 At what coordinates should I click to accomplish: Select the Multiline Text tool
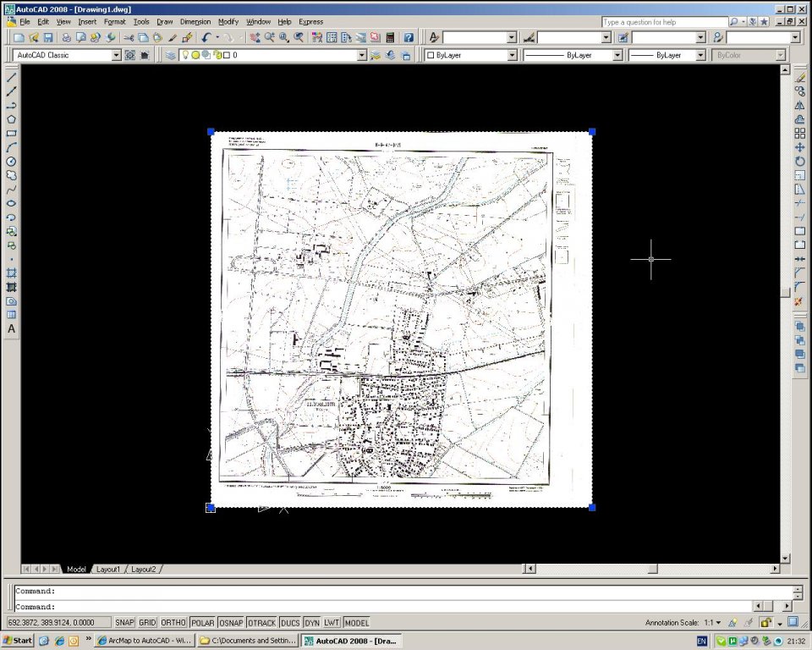(12, 328)
